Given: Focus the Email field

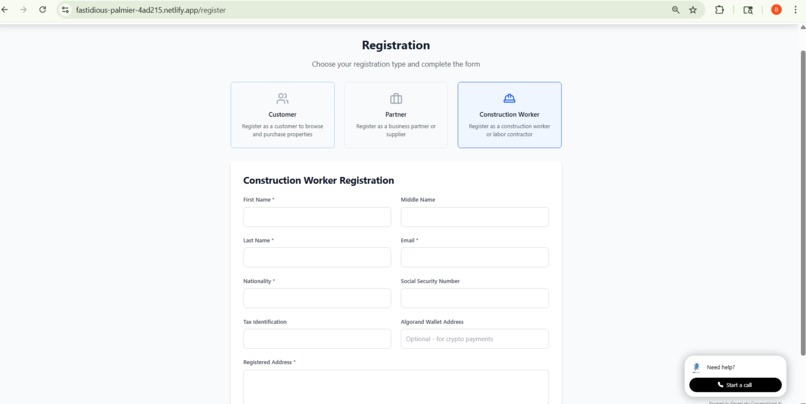Looking at the screenshot, I should (474, 258).
